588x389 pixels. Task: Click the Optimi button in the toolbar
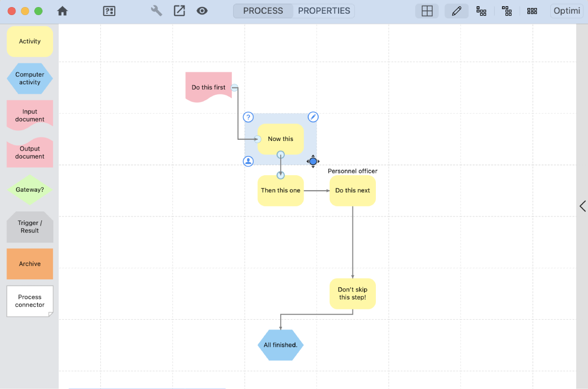click(x=567, y=11)
